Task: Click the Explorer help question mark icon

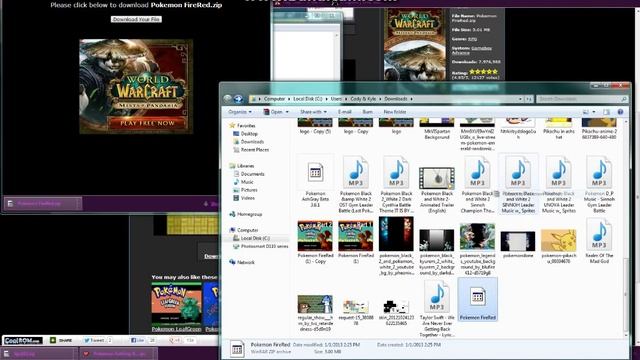Action: click(620, 112)
